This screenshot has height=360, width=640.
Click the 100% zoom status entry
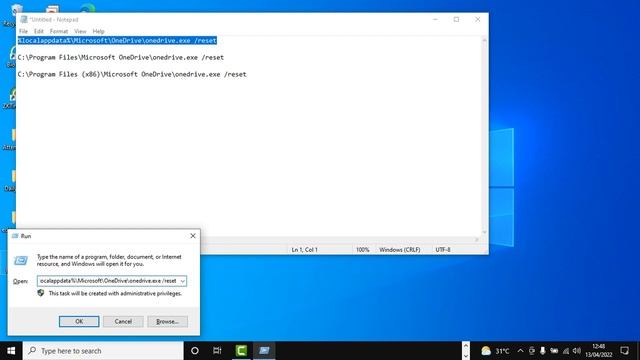click(362, 249)
